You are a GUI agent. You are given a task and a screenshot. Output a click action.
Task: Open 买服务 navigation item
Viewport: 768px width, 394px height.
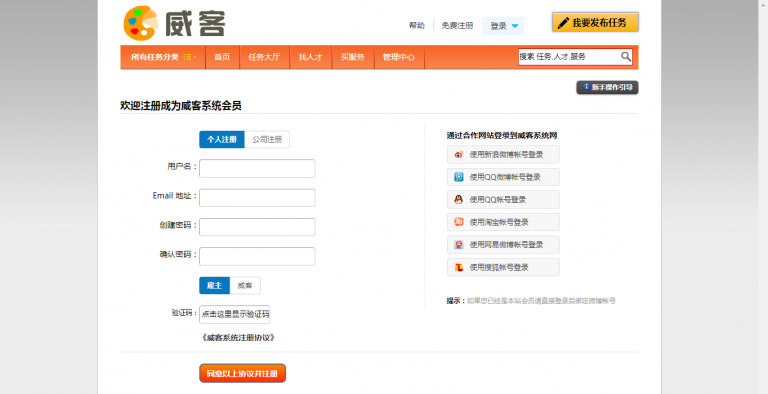click(x=353, y=57)
